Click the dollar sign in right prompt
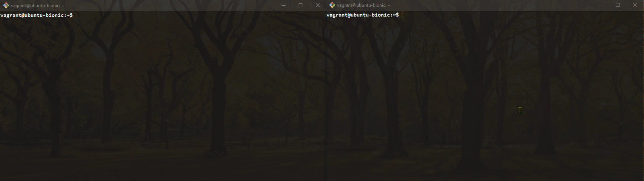644x181 pixels. click(x=397, y=15)
